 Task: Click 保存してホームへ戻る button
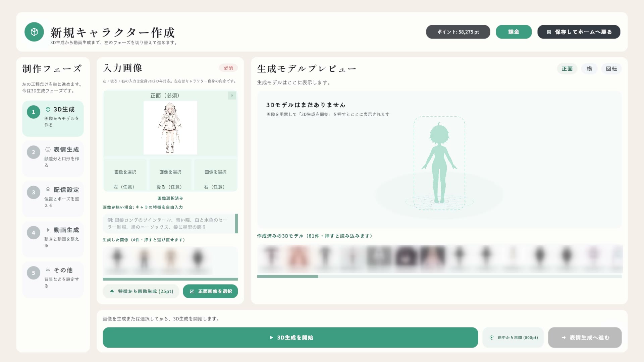coord(579,32)
